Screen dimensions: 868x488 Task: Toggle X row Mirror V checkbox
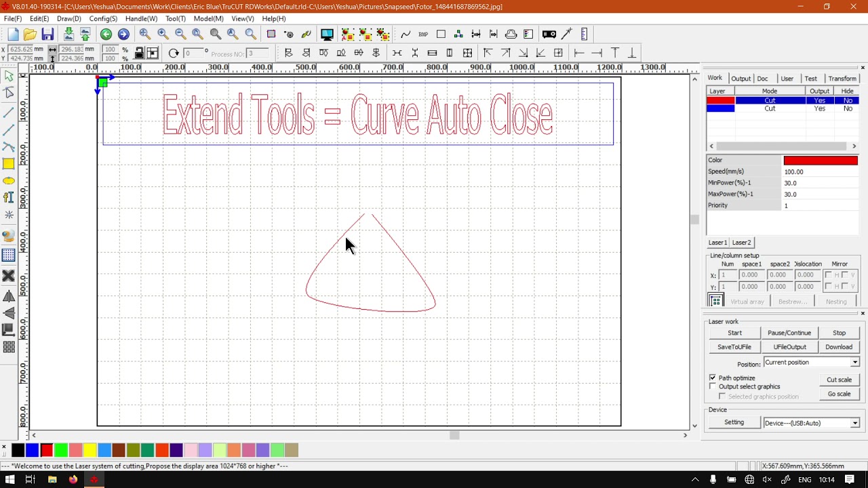click(x=845, y=275)
